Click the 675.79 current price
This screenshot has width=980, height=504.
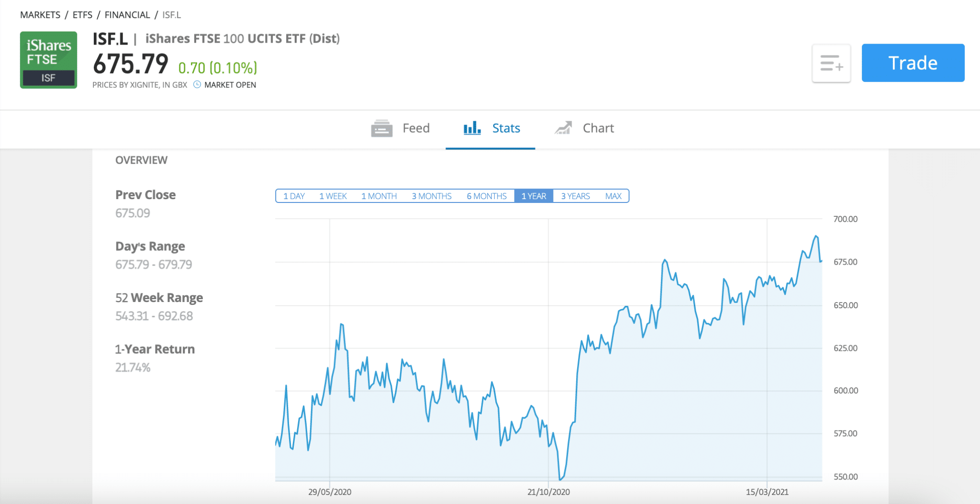(x=131, y=64)
